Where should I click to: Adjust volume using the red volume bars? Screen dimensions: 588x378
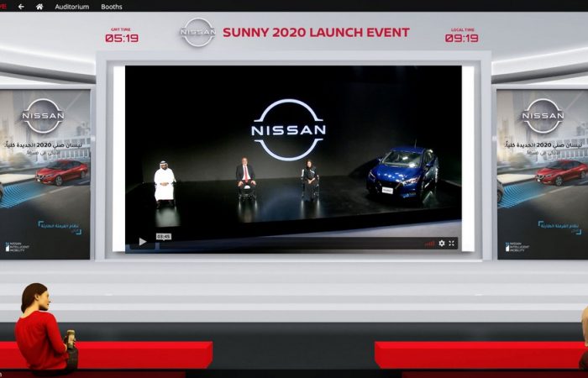coord(429,243)
